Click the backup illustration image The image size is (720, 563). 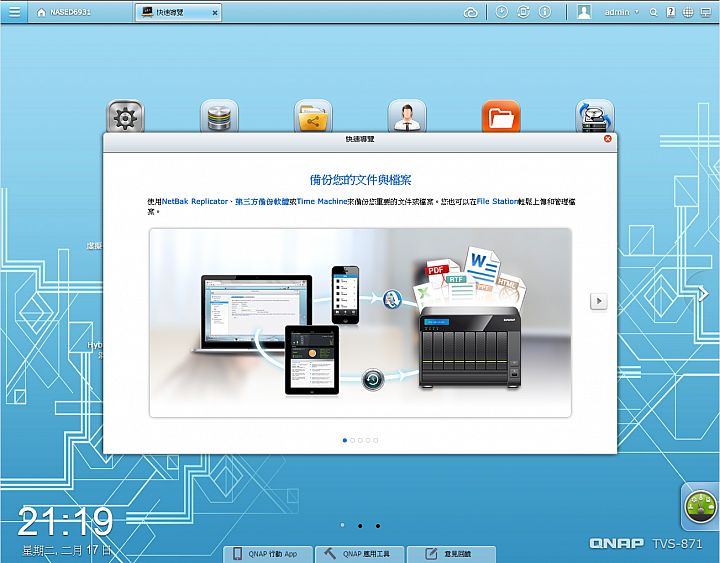tap(360, 322)
